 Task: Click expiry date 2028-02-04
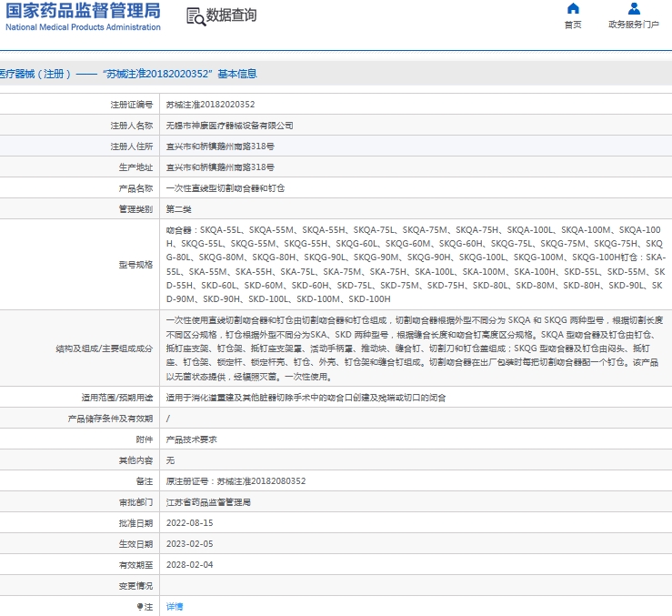click(189, 564)
